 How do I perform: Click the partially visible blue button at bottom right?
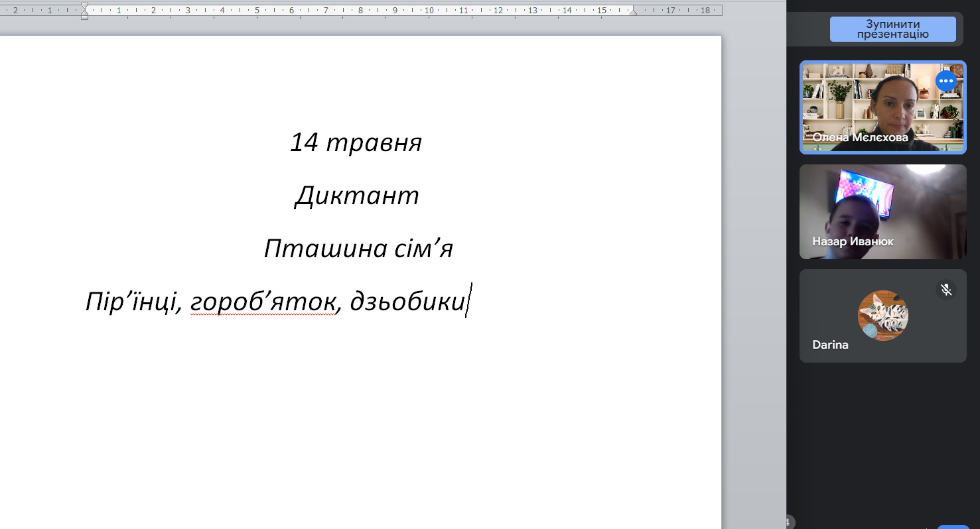coord(952,526)
